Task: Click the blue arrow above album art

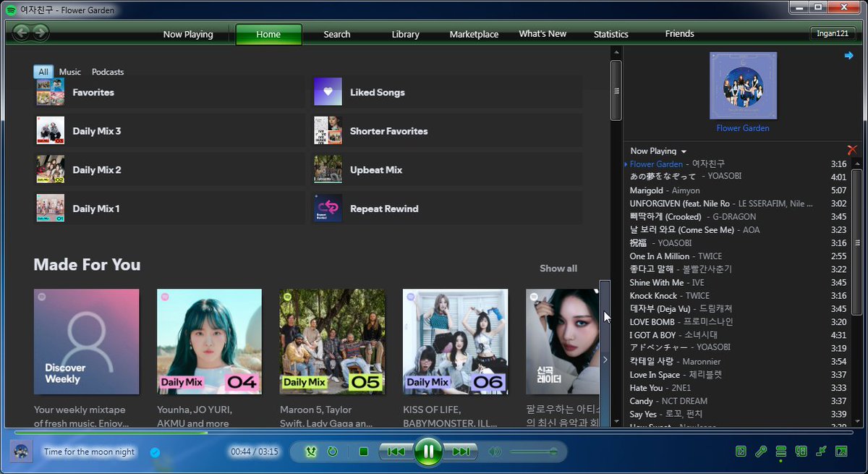Action: (x=849, y=56)
